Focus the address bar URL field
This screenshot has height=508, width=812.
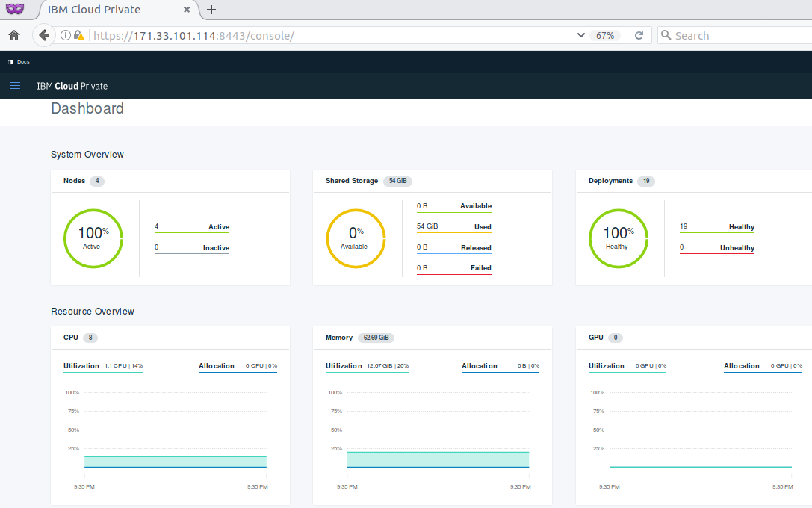332,36
